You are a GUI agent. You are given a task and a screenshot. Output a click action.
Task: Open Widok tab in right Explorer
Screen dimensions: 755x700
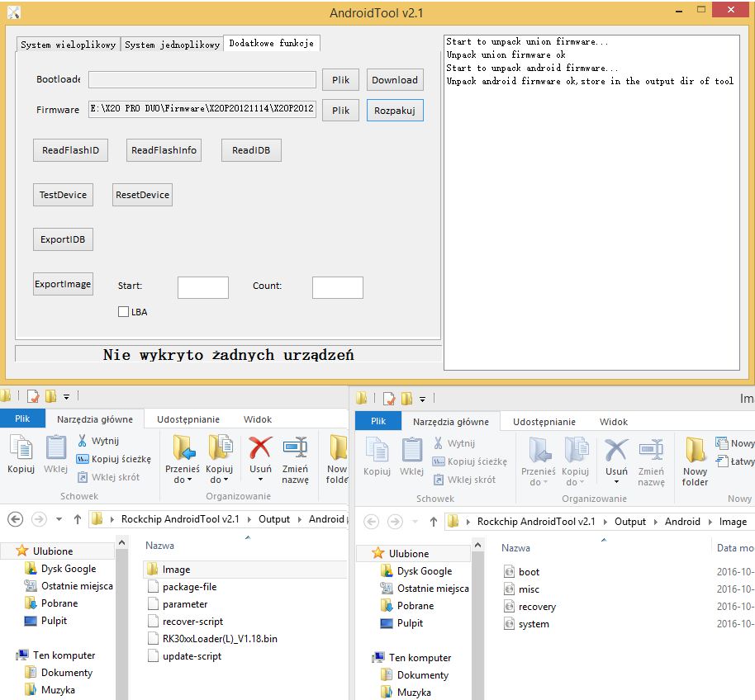click(614, 422)
